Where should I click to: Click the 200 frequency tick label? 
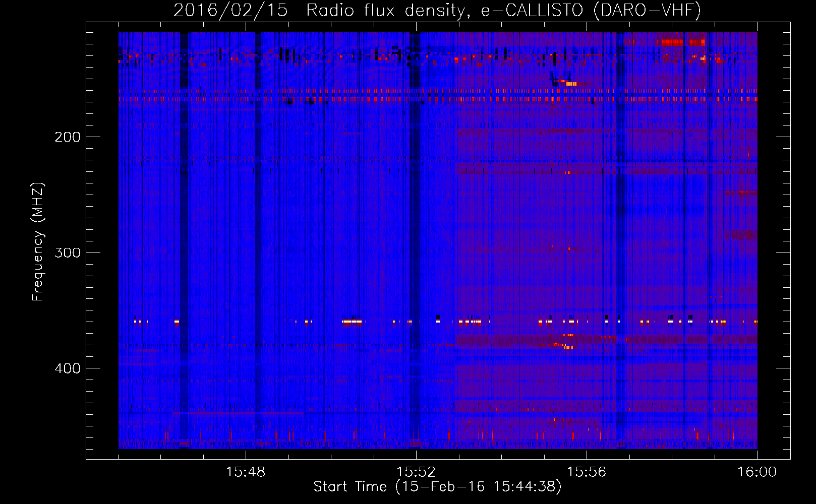pyautogui.click(x=68, y=137)
